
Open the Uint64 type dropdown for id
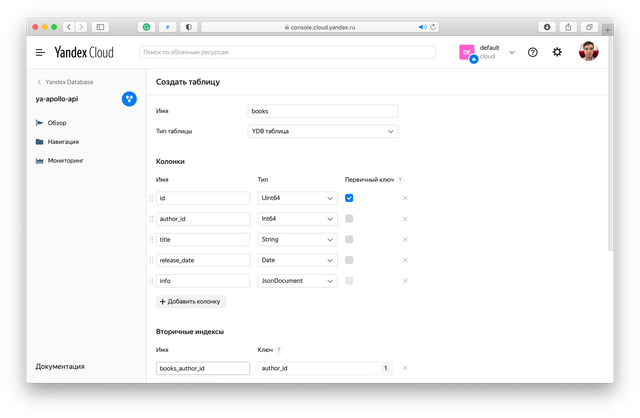(297, 198)
